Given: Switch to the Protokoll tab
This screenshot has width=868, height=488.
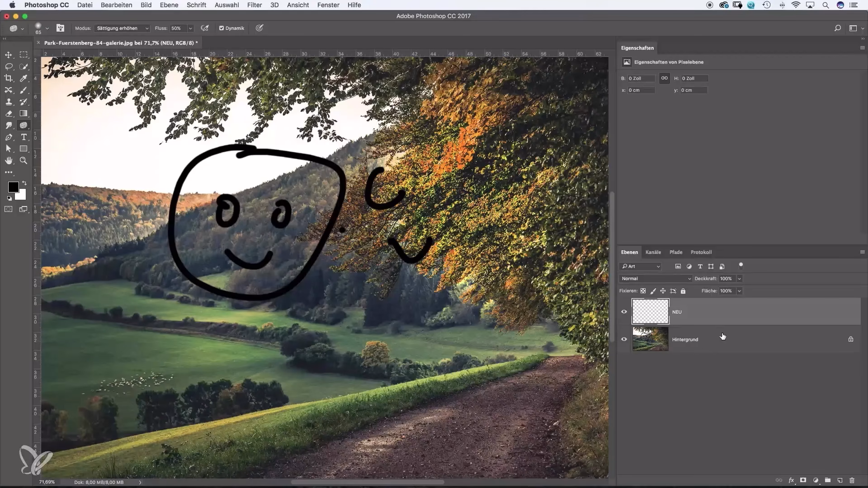Looking at the screenshot, I should [701, 252].
